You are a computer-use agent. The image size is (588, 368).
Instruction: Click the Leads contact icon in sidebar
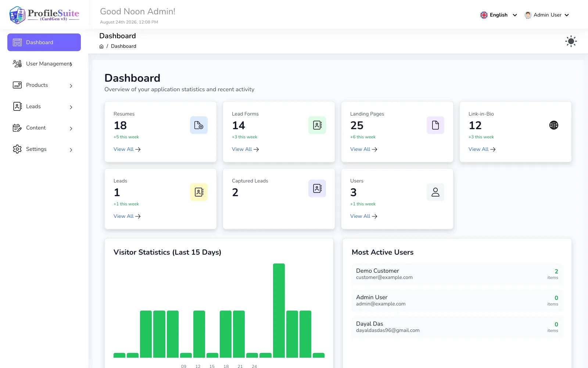click(x=17, y=106)
